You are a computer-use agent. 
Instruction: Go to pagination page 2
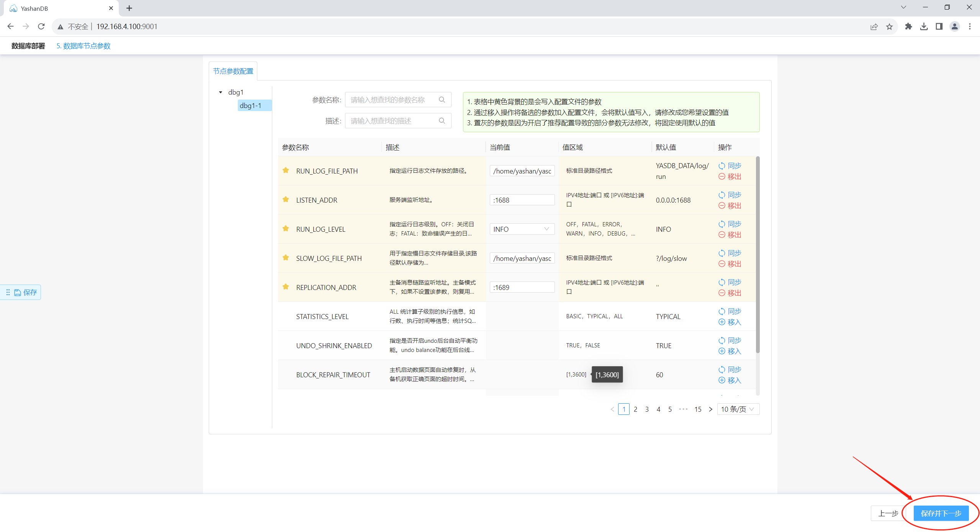tap(635, 409)
